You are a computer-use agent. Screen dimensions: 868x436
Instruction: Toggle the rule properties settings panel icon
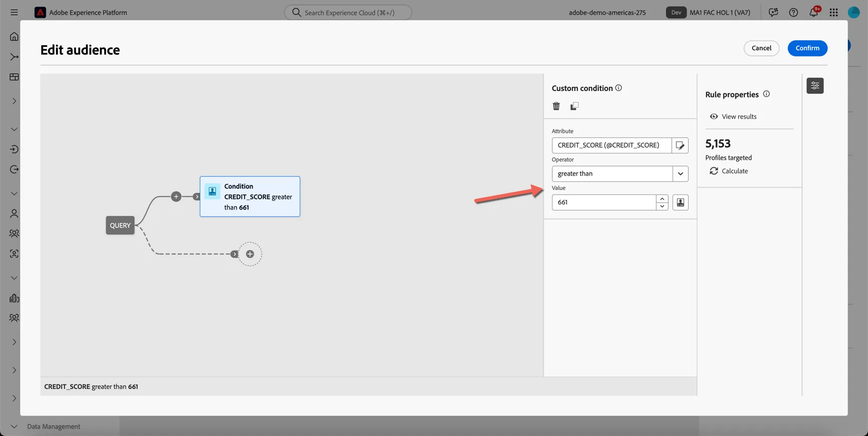coord(815,86)
